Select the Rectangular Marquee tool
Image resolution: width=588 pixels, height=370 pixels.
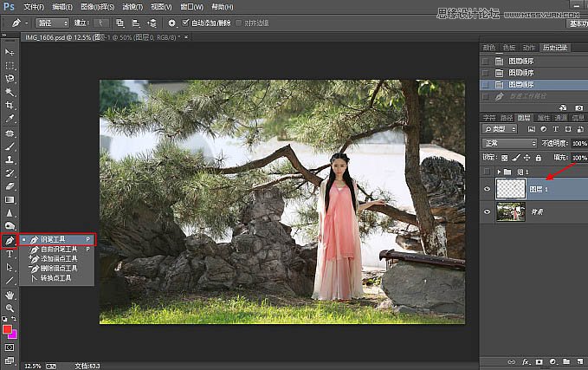click(10, 66)
